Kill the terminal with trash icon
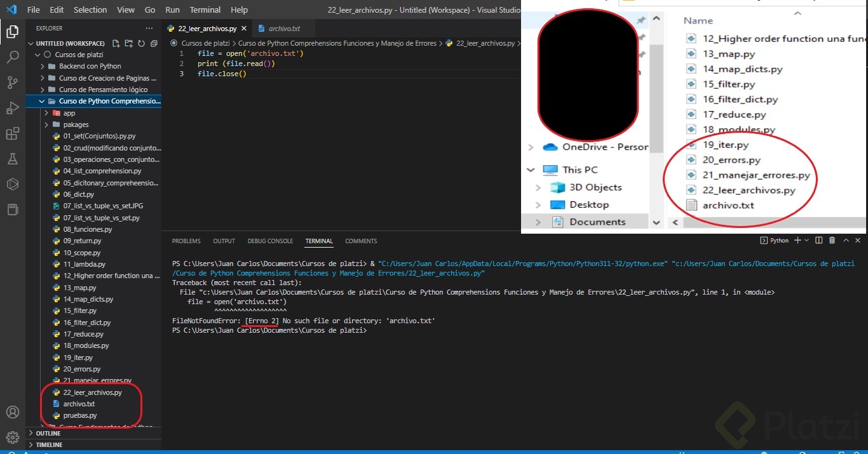Viewport: 868px width, 454px height. (x=832, y=241)
